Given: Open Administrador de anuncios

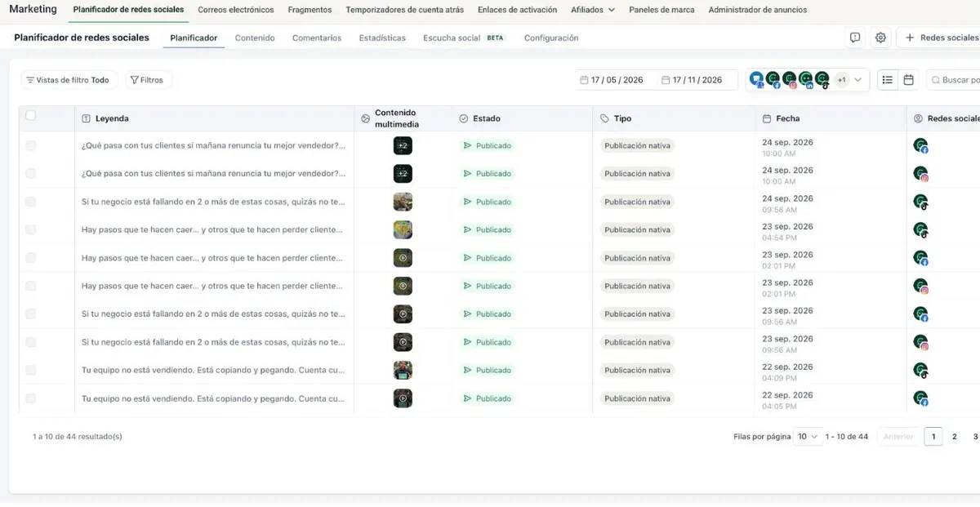Looking at the screenshot, I should point(758,10).
